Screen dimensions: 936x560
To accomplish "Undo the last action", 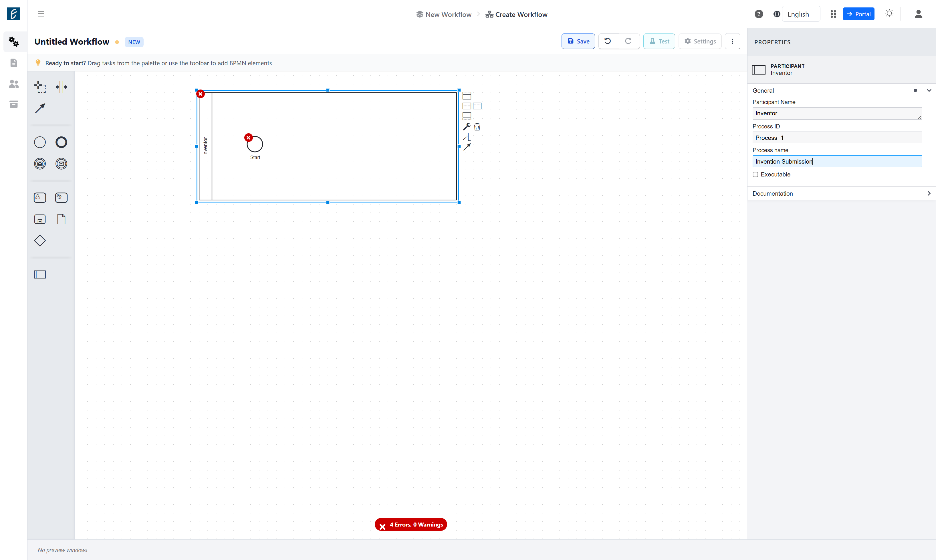I will (x=608, y=41).
